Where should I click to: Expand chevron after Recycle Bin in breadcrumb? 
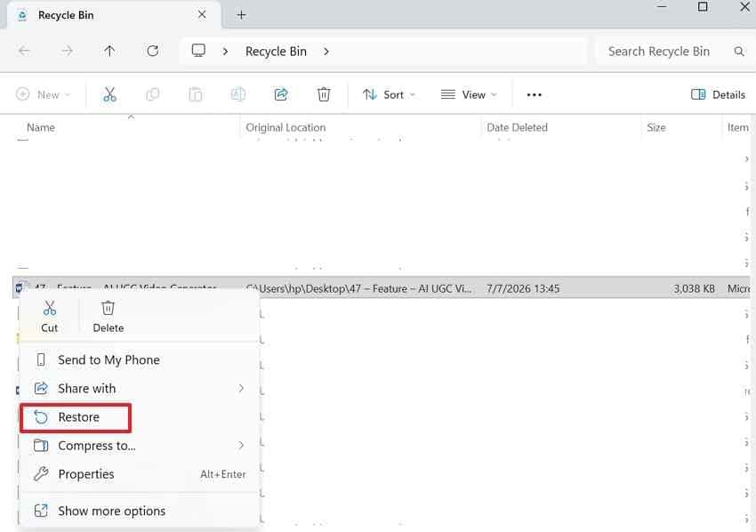[326, 52]
